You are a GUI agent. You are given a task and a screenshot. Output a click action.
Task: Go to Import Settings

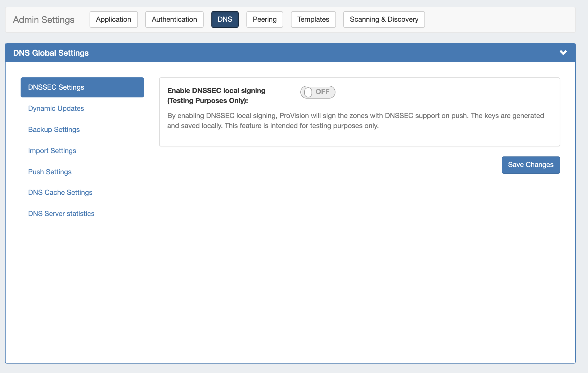pyautogui.click(x=52, y=151)
